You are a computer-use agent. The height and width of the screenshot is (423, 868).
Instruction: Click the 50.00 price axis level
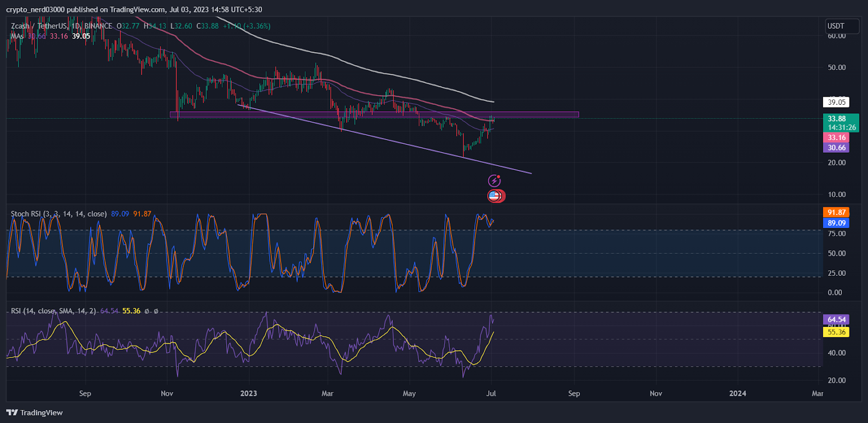[837, 67]
